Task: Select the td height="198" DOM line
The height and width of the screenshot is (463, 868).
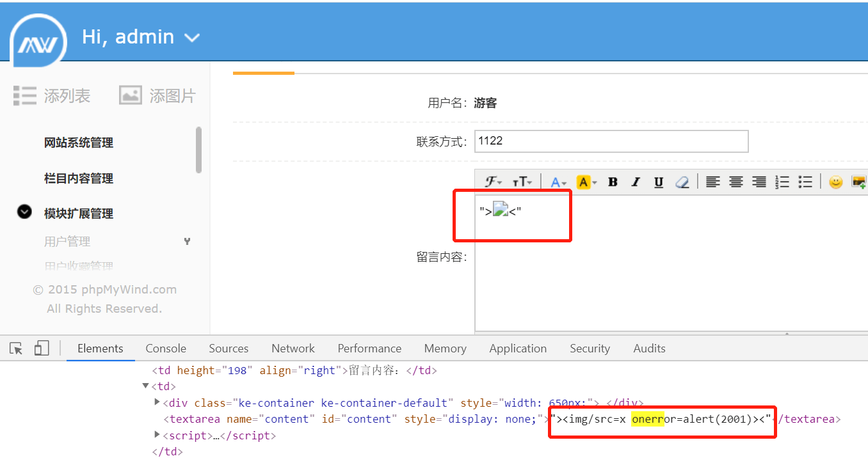Action: point(294,370)
